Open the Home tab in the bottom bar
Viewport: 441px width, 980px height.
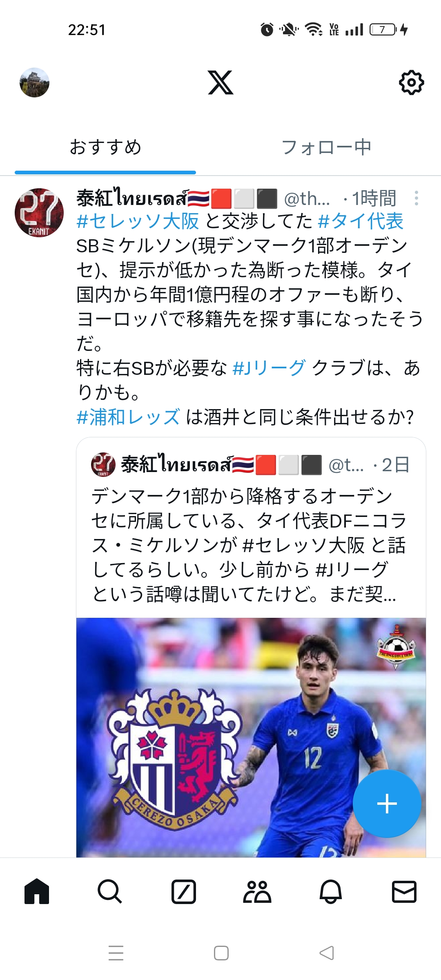pos(37,891)
